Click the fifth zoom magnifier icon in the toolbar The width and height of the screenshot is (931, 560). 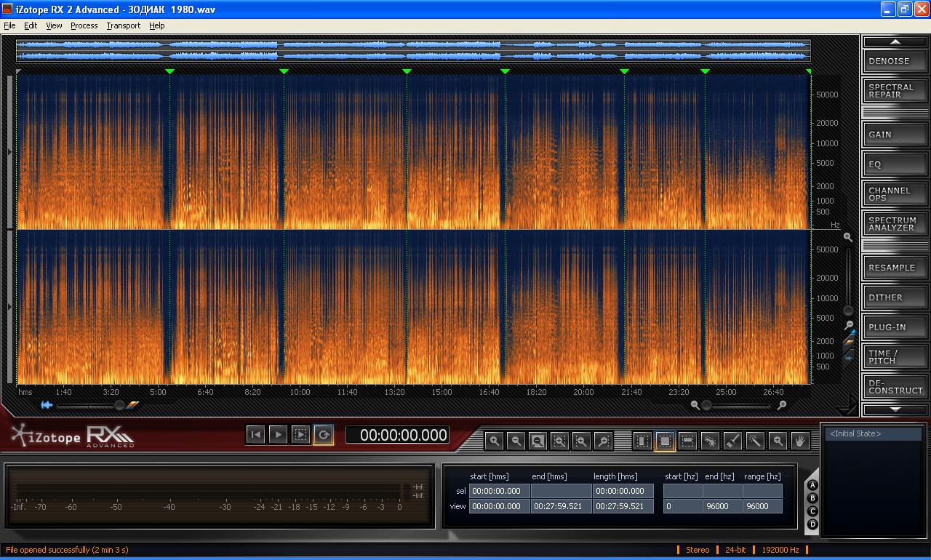pyautogui.click(x=581, y=441)
